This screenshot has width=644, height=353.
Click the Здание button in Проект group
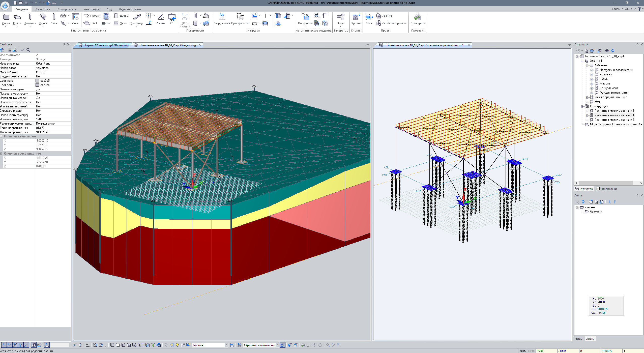pyautogui.click(x=384, y=16)
